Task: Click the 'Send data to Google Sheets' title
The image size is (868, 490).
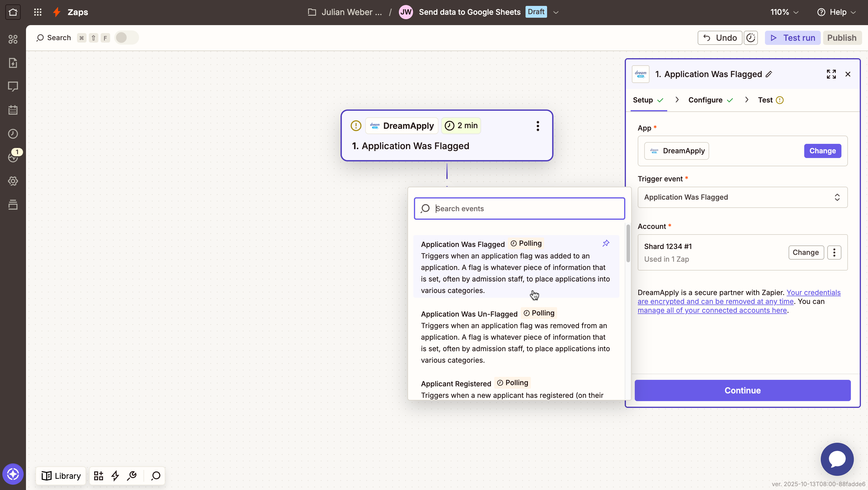Action: click(470, 12)
